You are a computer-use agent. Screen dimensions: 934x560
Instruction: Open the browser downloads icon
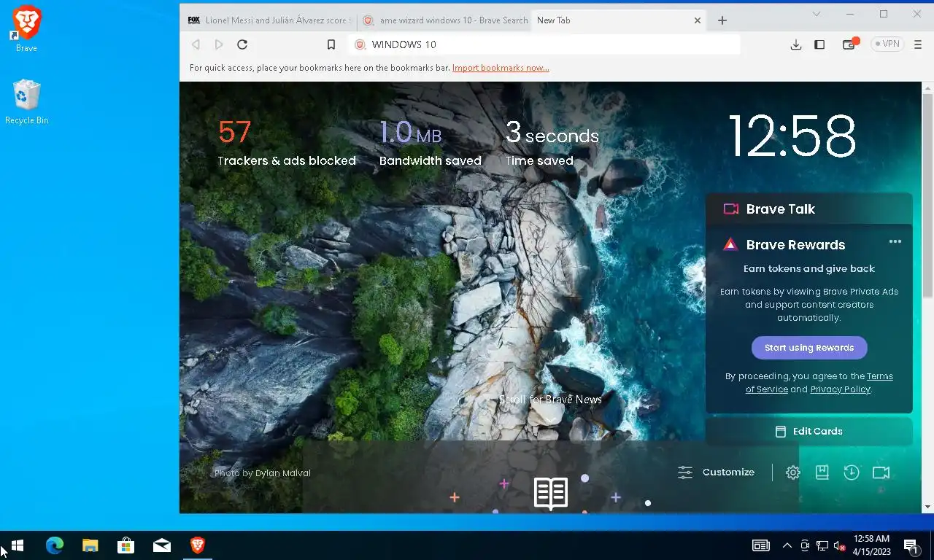pos(796,44)
